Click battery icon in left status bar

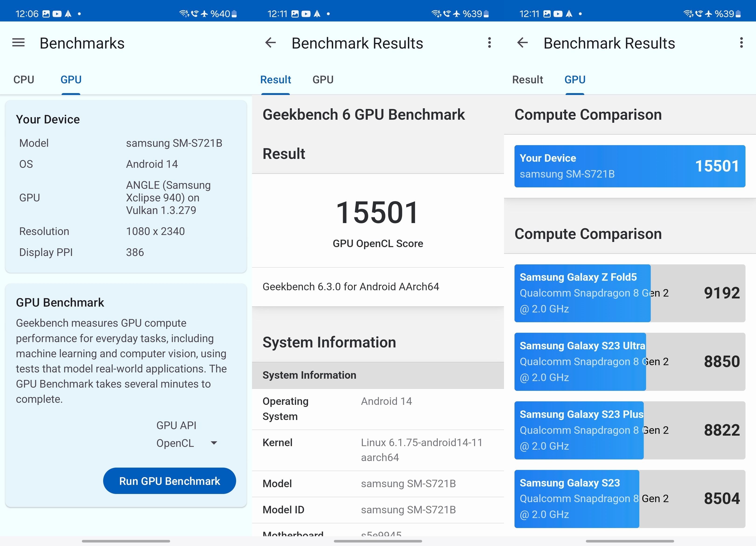(234, 14)
